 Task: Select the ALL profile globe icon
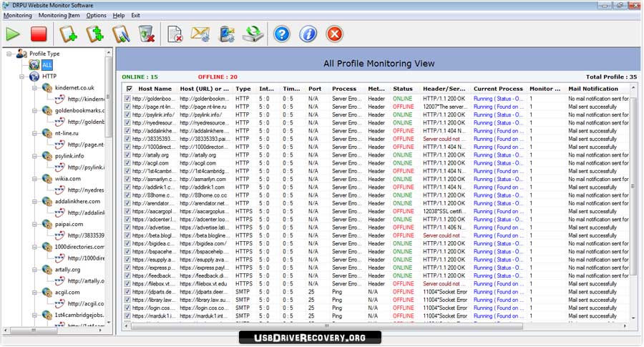click(34, 65)
